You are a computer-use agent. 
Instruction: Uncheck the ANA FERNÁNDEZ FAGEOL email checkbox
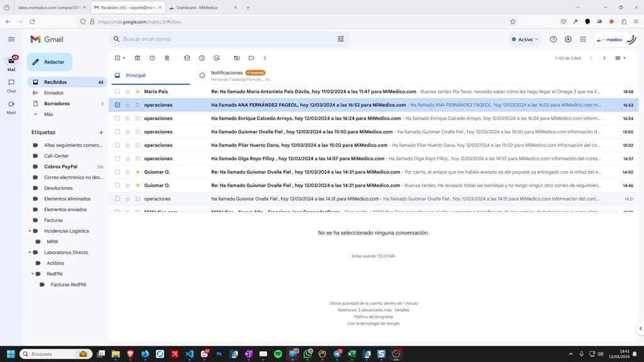point(118,105)
